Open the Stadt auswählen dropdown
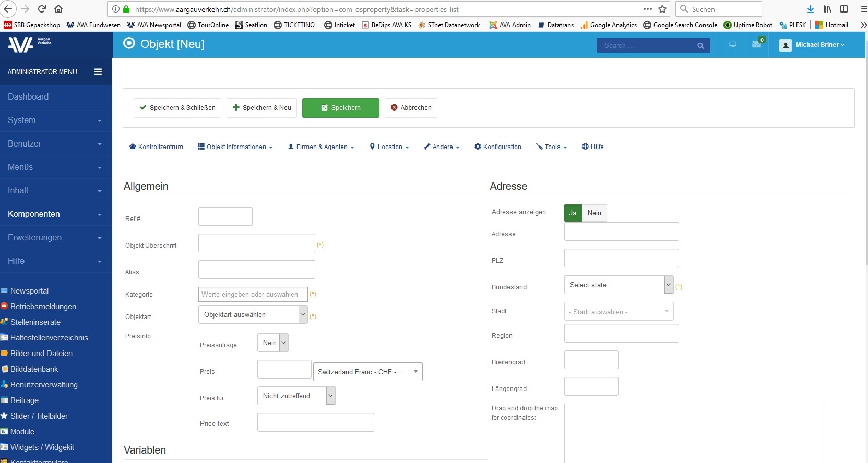868x463 pixels. [x=619, y=311]
